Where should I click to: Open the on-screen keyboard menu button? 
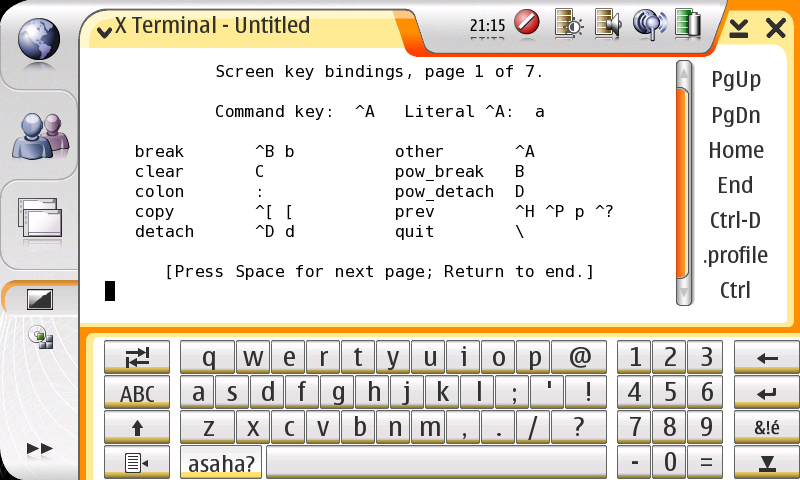coord(137,463)
